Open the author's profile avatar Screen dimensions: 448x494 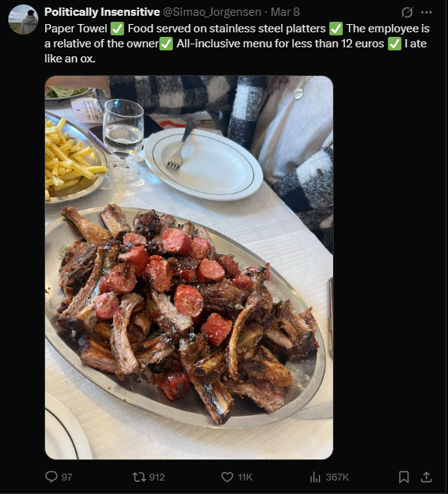[x=23, y=20]
